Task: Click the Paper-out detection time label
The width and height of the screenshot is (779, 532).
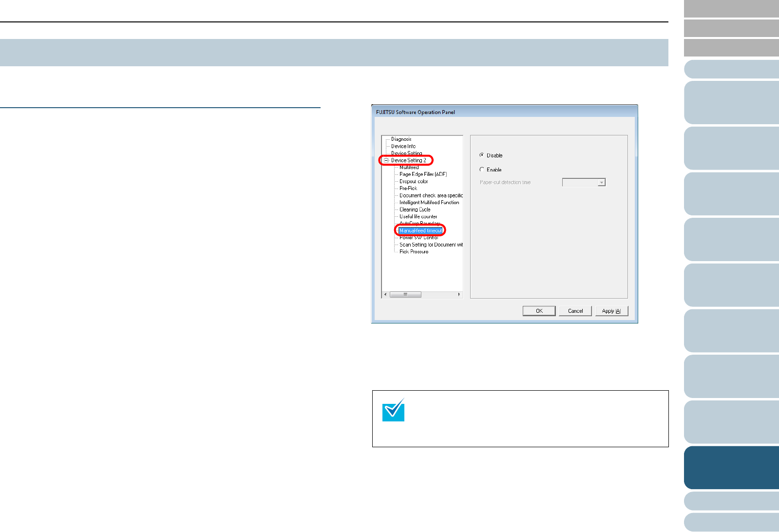Action: point(505,182)
